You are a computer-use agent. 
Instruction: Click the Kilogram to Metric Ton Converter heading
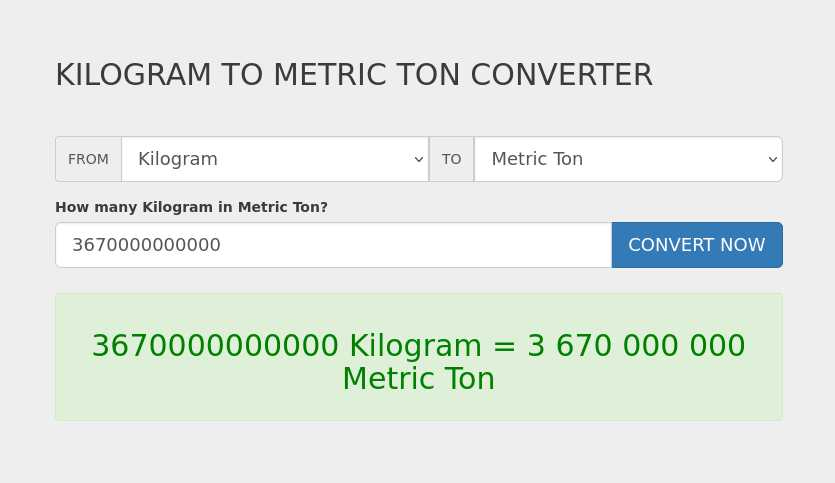point(353,76)
